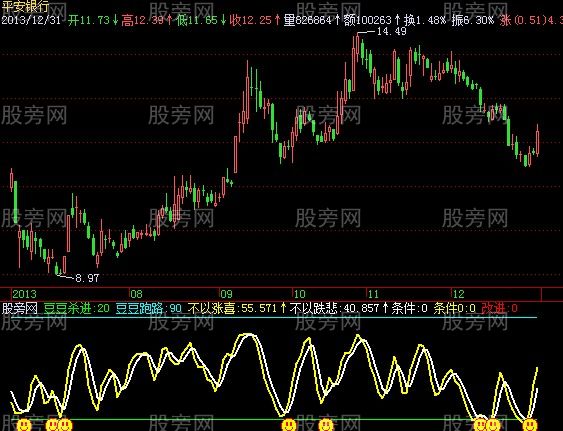
Task: Click the change 涨(0.51) value
Action: click(523, 20)
